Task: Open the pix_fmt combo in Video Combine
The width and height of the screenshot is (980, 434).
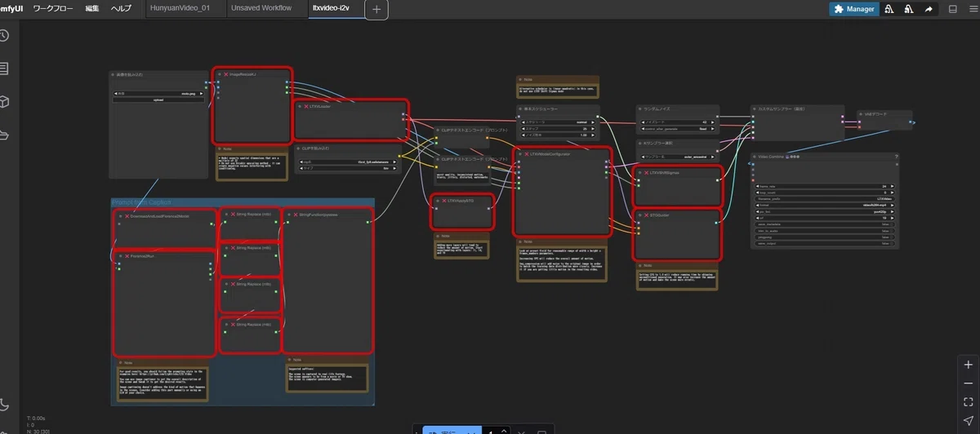Action: [x=826, y=212]
